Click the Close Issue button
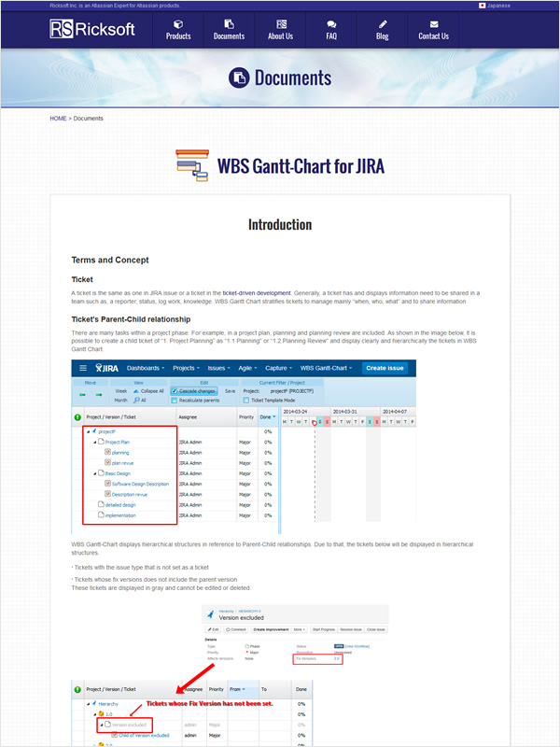This screenshot has height=747, width=560. (x=376, y=629)
